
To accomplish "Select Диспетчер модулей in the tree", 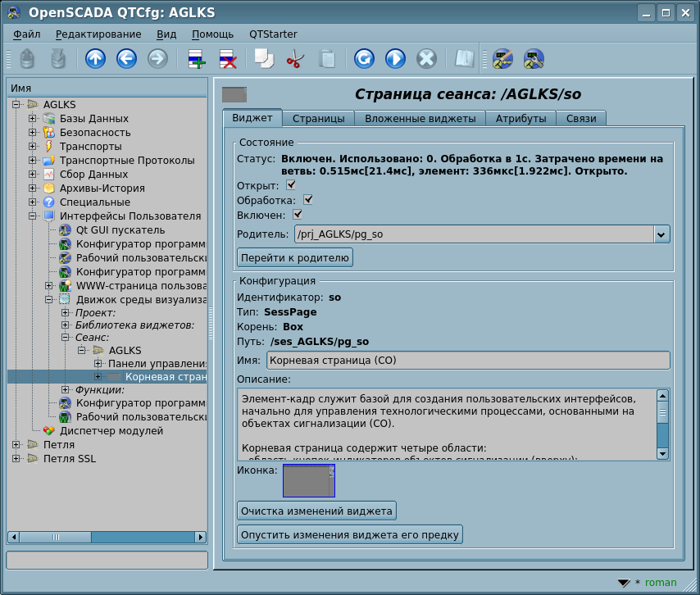I will pyautogui.click(x=111, y=431).
